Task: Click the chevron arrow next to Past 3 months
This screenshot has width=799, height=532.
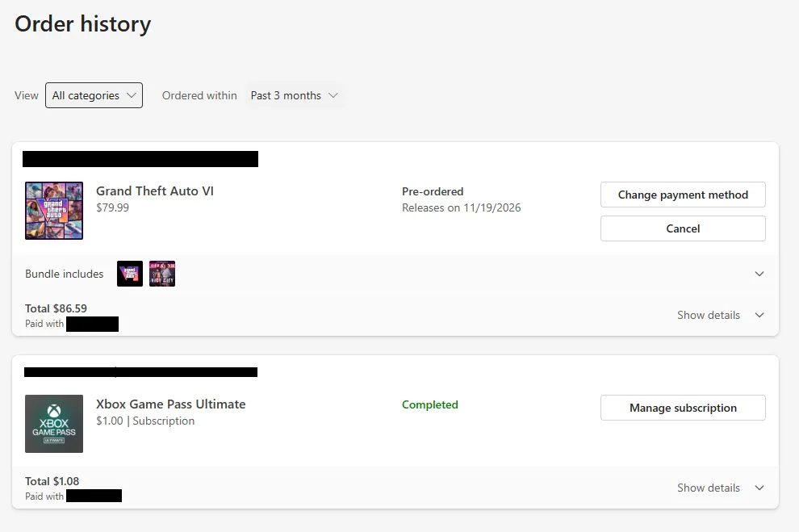Action: [x=333, y=95]
